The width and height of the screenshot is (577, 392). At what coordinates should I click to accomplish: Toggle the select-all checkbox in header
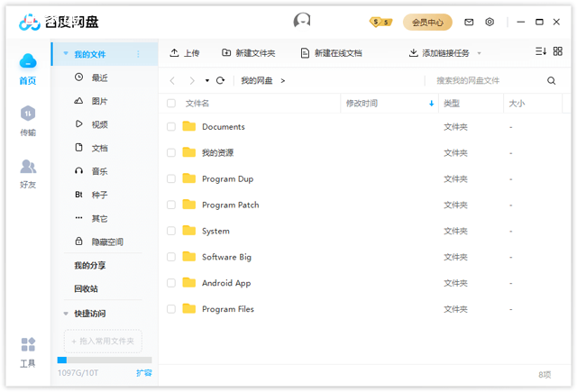pos(171,104)
